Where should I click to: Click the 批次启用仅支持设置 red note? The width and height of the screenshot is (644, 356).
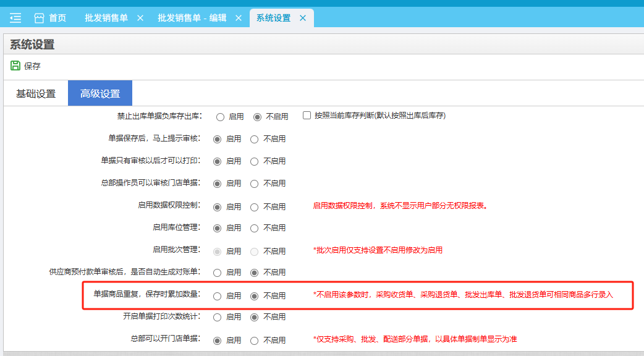378,250
